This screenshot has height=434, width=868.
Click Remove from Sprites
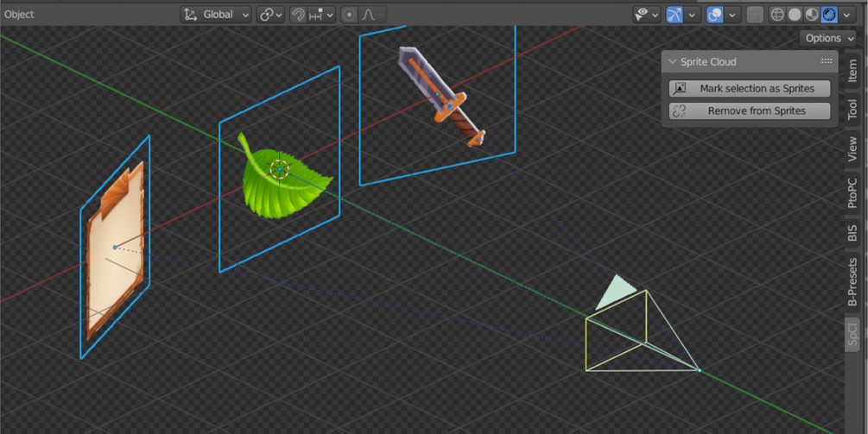pos(750,111)
